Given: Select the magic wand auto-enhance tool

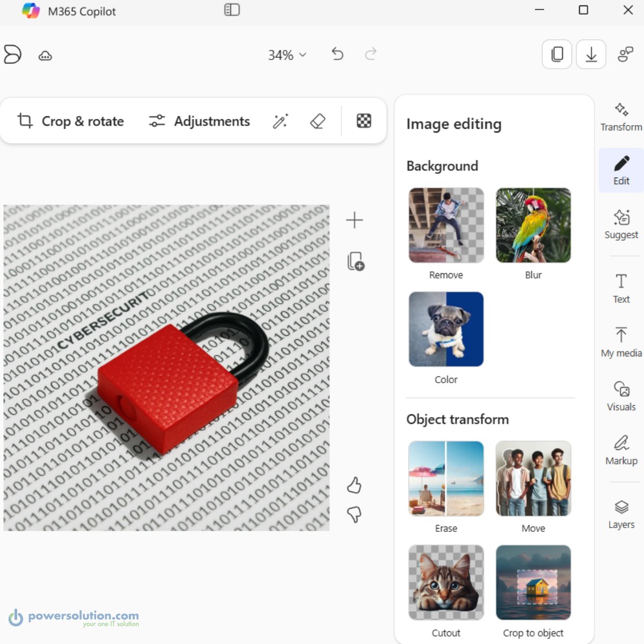Looking at the screenshot, I should coord(281,121).
